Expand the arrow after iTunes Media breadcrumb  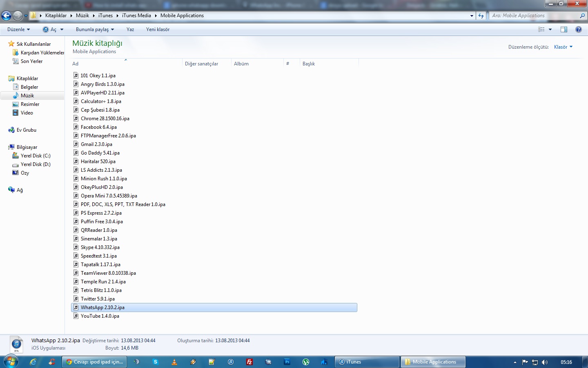point(156,16)
